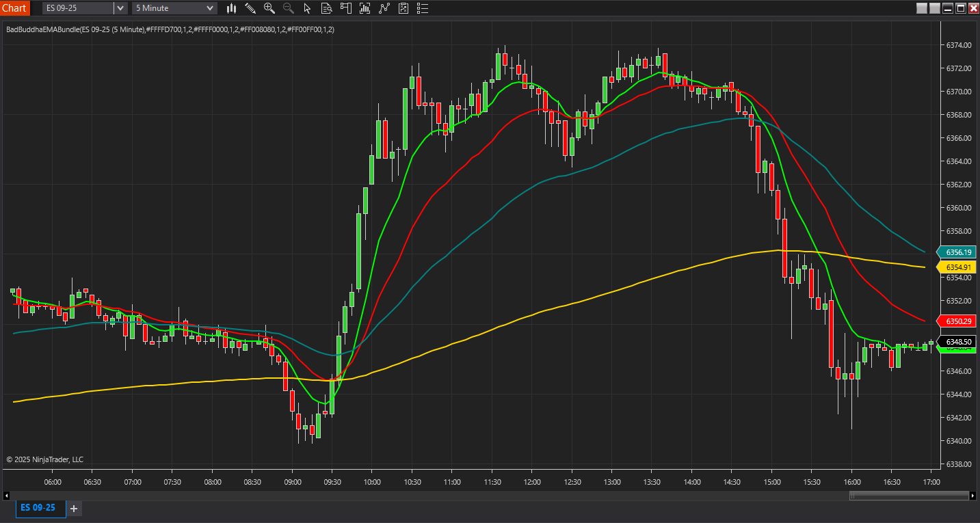Select the BadBuddhaEMABundle indicator label

pyautogui.click(x=170, y=29)
